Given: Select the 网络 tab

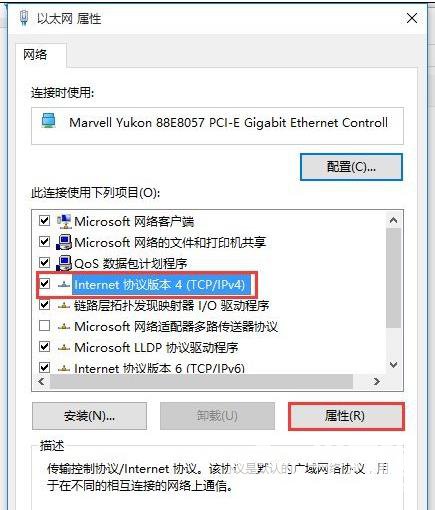Looking at the screenshot, I should (35, 55).
